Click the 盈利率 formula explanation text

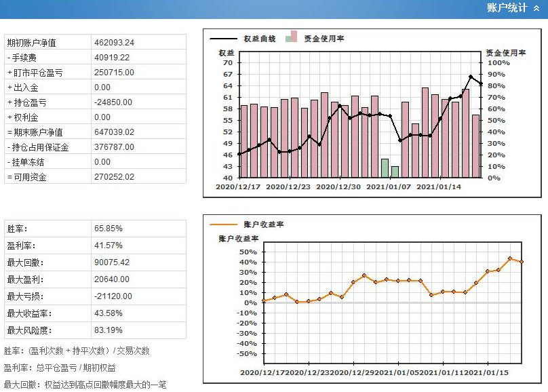pyautogui.click(x=60, y=368)
